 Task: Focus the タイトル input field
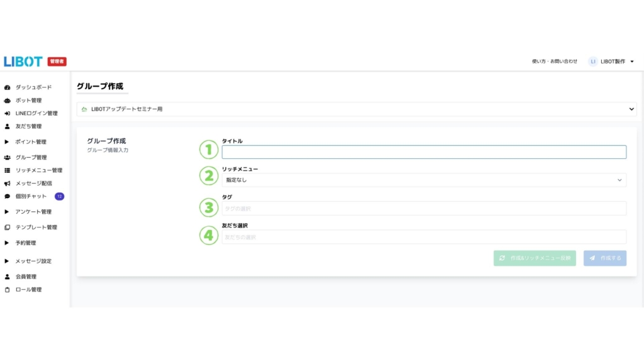click(x=423, y=152)
